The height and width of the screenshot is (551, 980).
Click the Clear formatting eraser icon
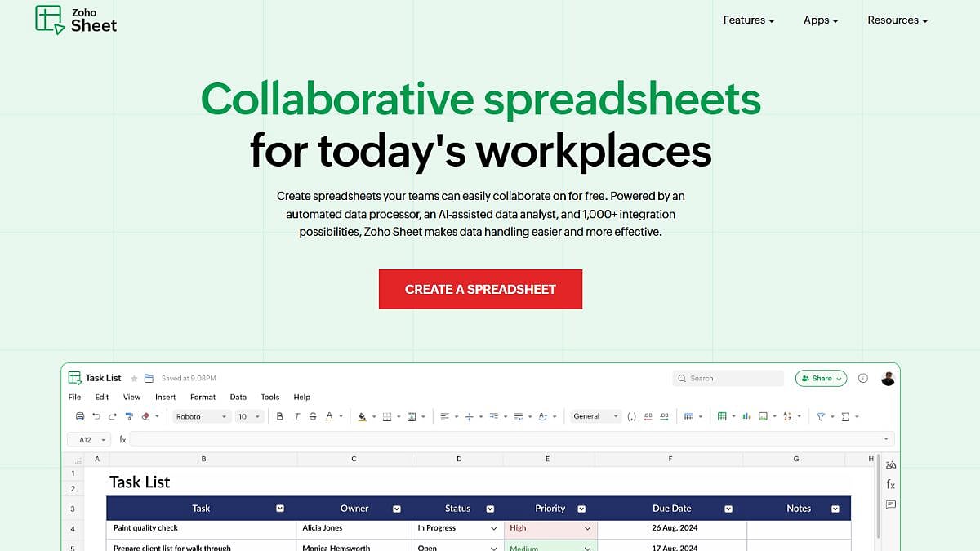[x=145, y=416]
